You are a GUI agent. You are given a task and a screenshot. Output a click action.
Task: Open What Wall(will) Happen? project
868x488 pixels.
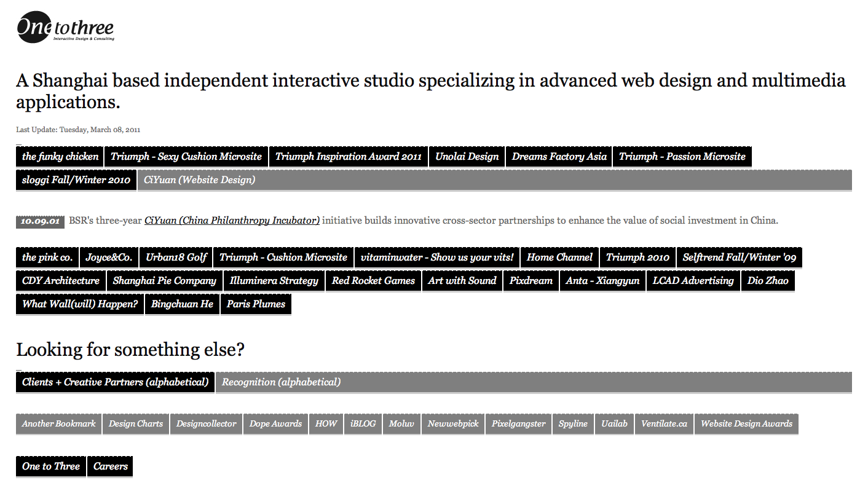tap(80, 304)
